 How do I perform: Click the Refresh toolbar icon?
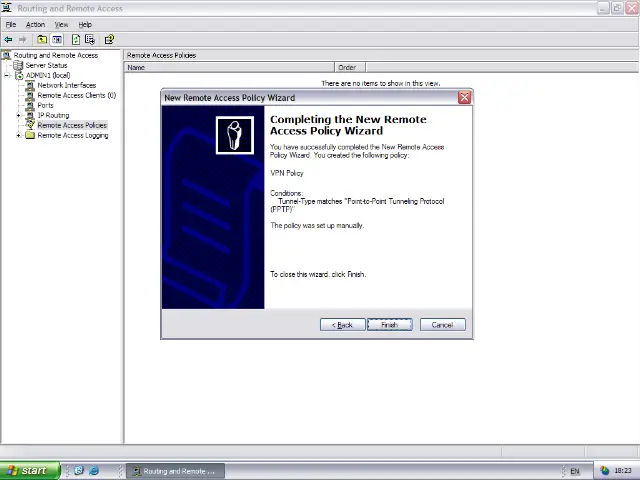click(76, 40)
